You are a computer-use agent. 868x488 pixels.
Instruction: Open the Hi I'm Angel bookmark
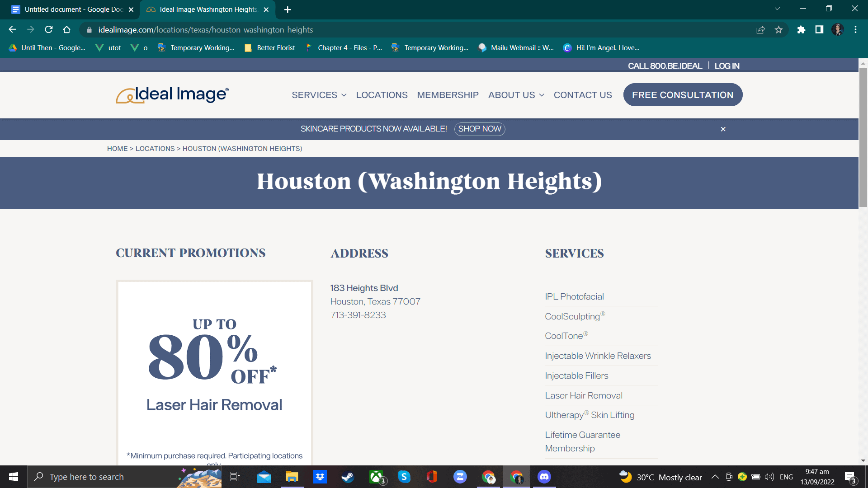[x=601, y=48]
